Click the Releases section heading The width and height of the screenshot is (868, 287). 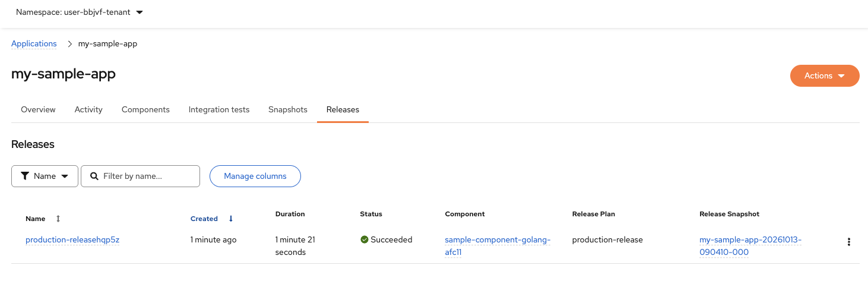(x=33, y=144)
